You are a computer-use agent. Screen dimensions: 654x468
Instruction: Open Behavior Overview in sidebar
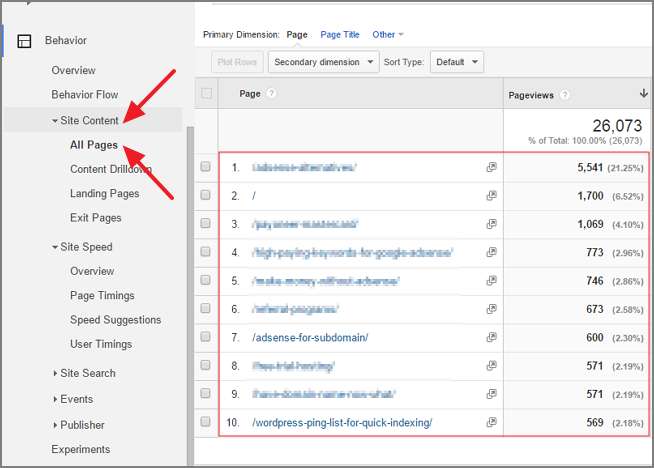click(x=73, y=70)
